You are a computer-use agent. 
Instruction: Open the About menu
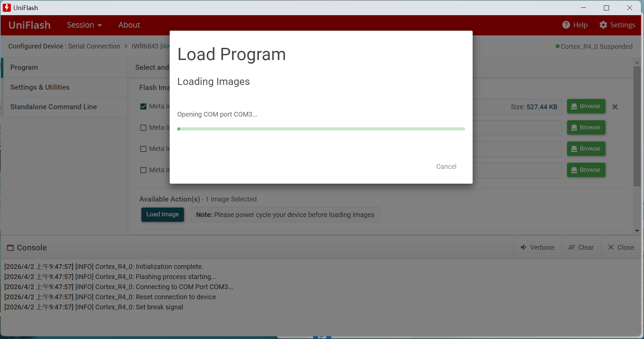[129, 25]
